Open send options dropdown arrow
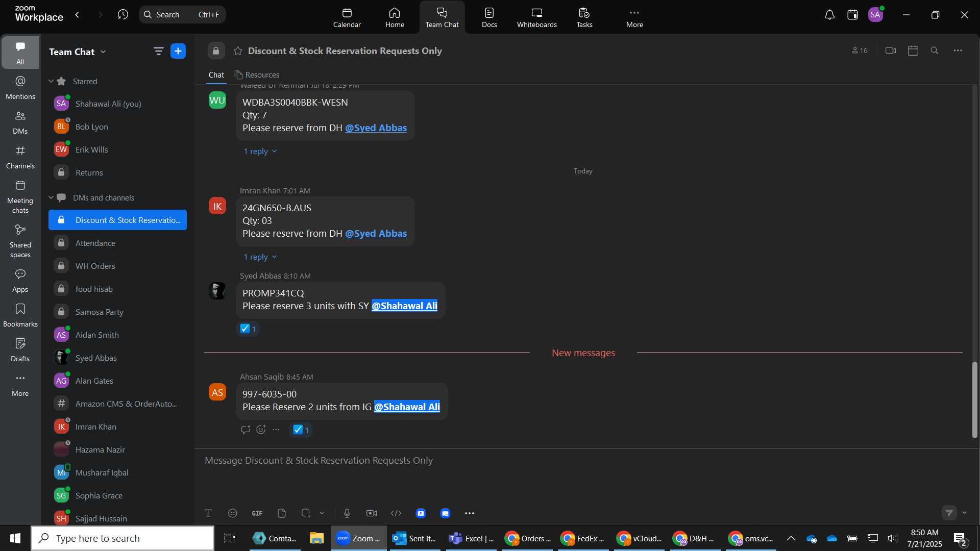The image size is (980, 551). coord(964,513)
